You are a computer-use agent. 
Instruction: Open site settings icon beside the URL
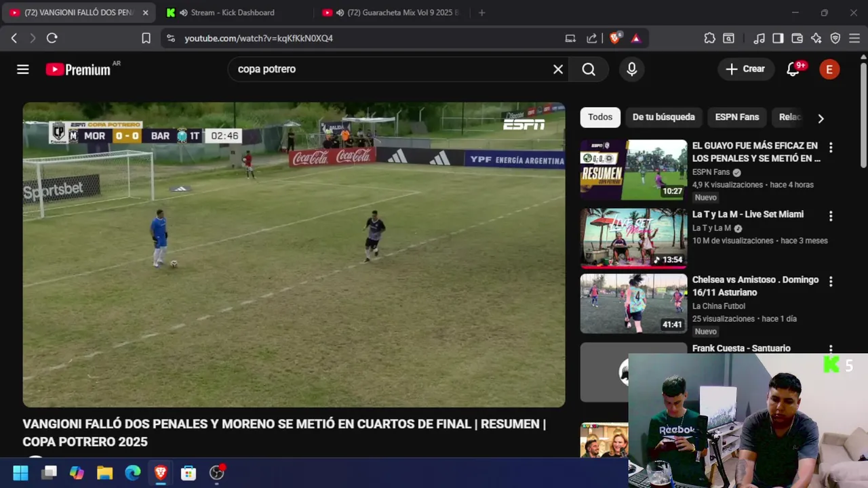pyautogui.click(x=171, y=38)
